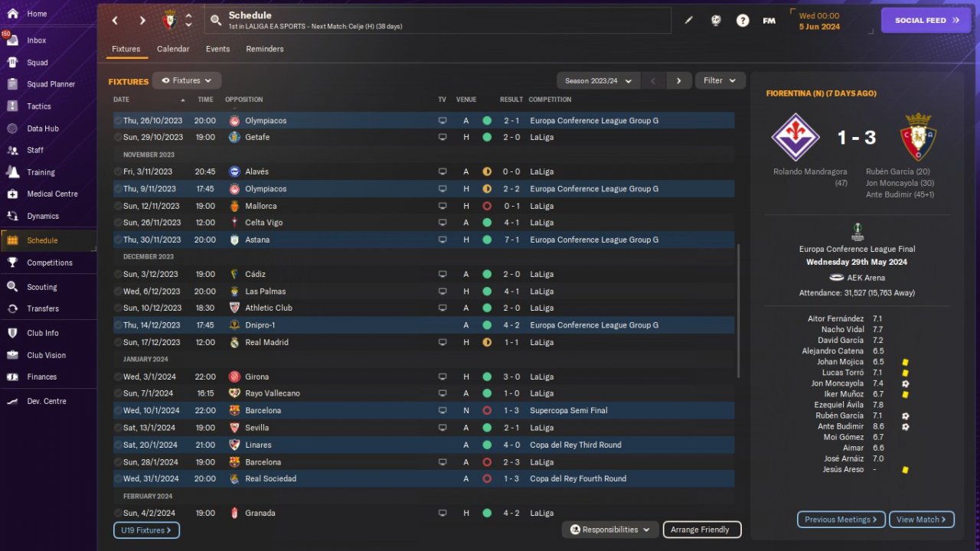The image size is (980, 551).
Task: Toggle reminder circle for Getafe fixture
Action: (118, 138)
